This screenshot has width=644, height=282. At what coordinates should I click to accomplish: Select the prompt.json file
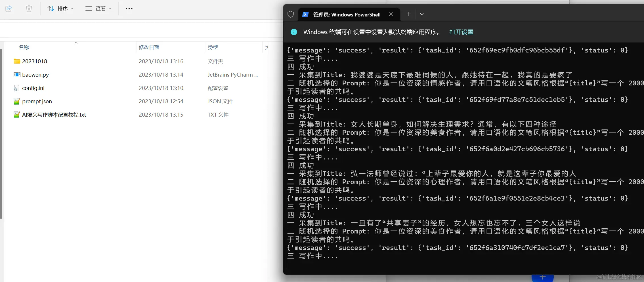[x=37, y=101]
